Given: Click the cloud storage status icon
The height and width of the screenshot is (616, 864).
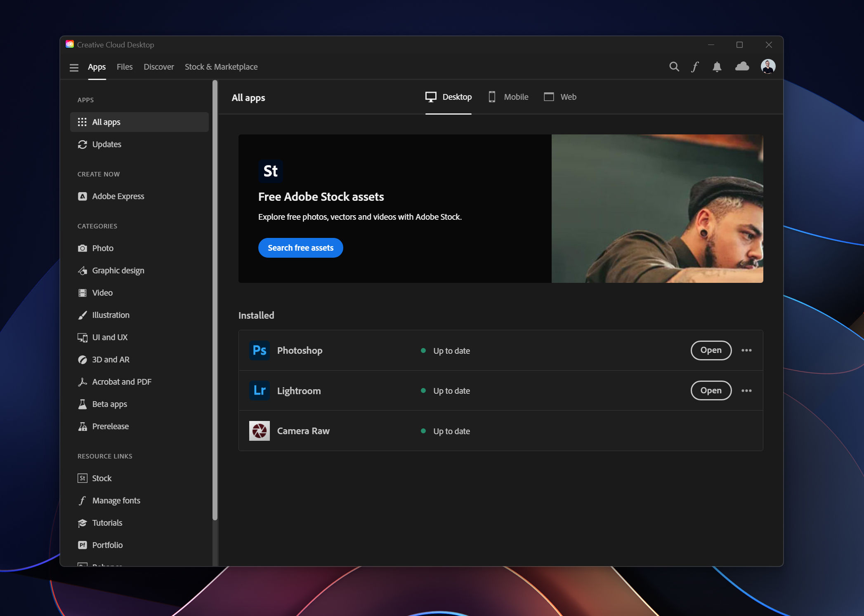Looking at the screenshot, I should [742, 66].
